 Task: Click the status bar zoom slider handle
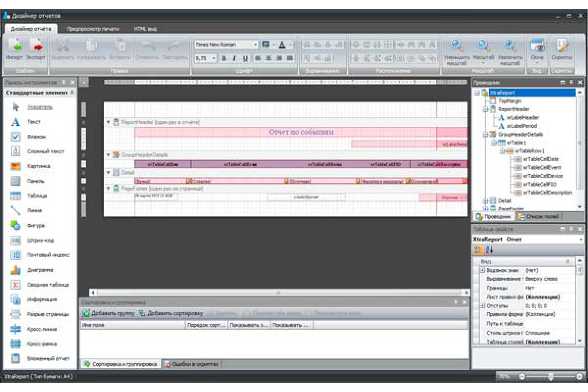click(x=551, y=376)
